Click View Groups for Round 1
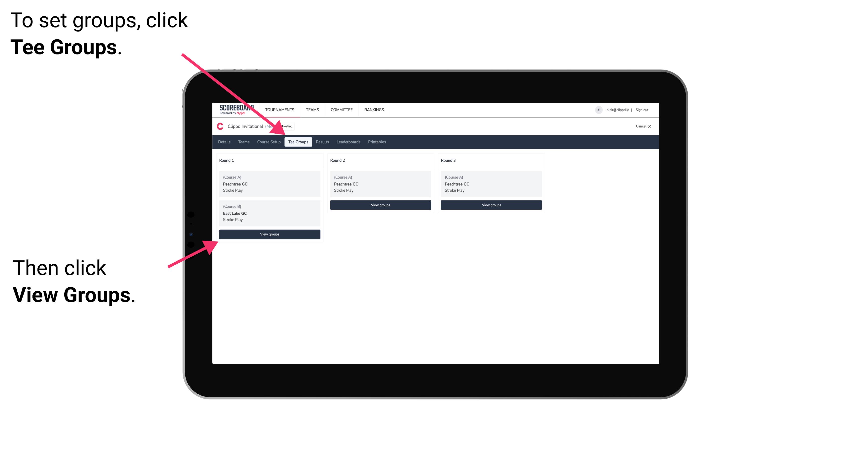 point(270,234)
